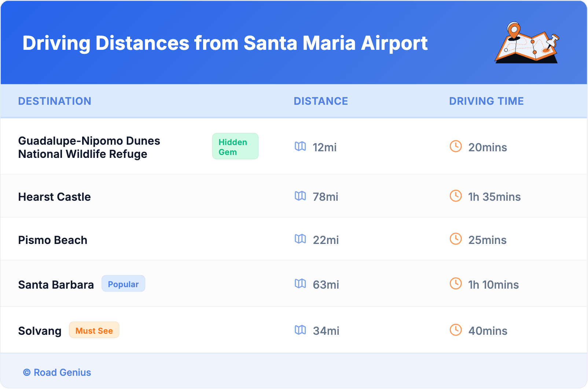Click the map icon beside 12mi

[x=300, y=147]
